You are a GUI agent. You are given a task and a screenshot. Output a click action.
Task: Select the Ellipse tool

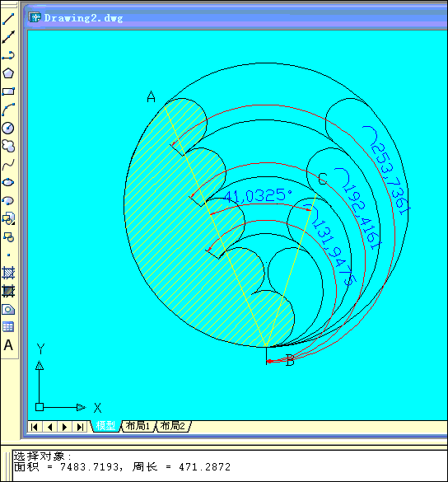click(x=8, y=182)
